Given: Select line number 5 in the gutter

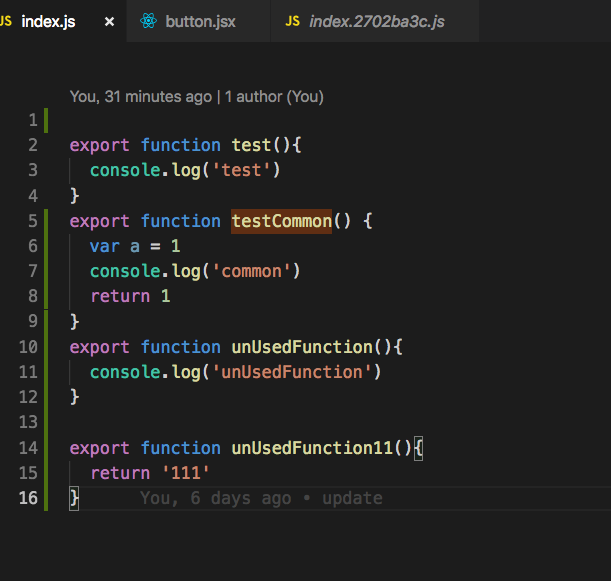Looking at the screenshot, I should (33, 221).
